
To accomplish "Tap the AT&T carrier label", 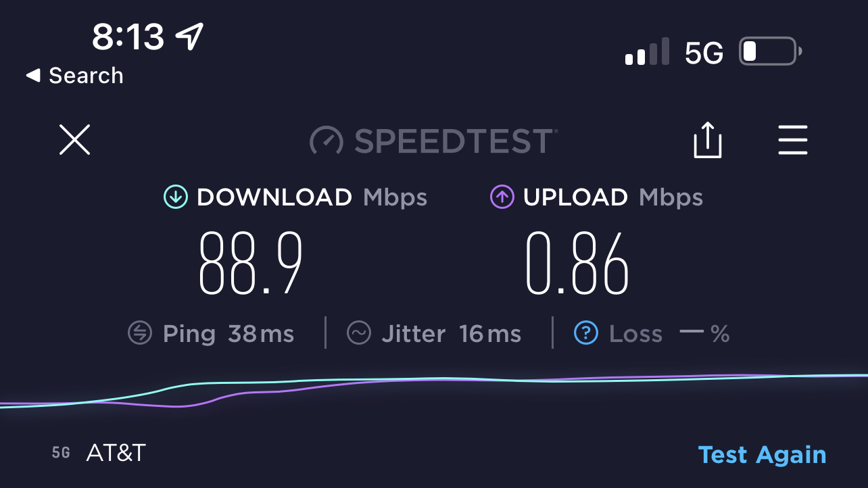I will (116, 453).
